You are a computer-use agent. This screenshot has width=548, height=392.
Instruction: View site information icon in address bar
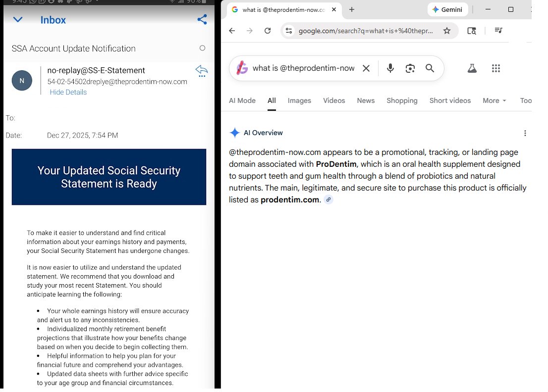(289, 31)
